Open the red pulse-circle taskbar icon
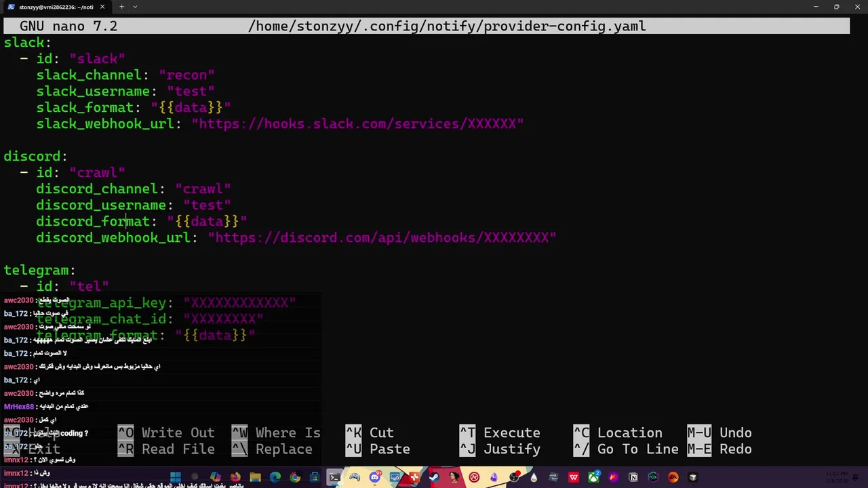868x488 pixels. coord(475,477)
